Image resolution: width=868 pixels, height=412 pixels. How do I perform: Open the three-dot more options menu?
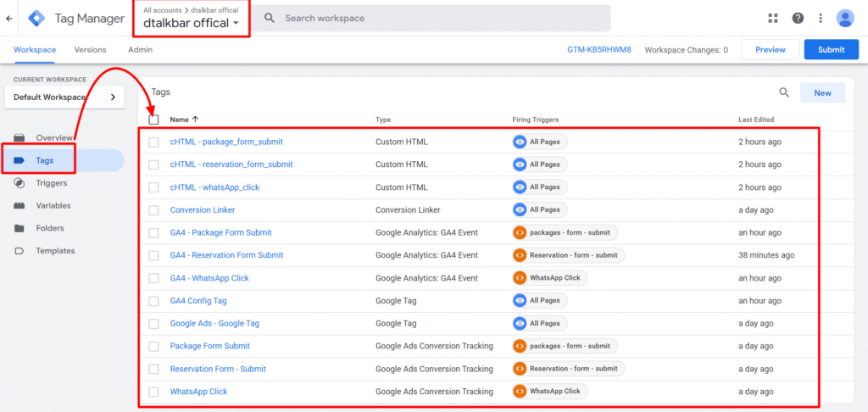821,18
